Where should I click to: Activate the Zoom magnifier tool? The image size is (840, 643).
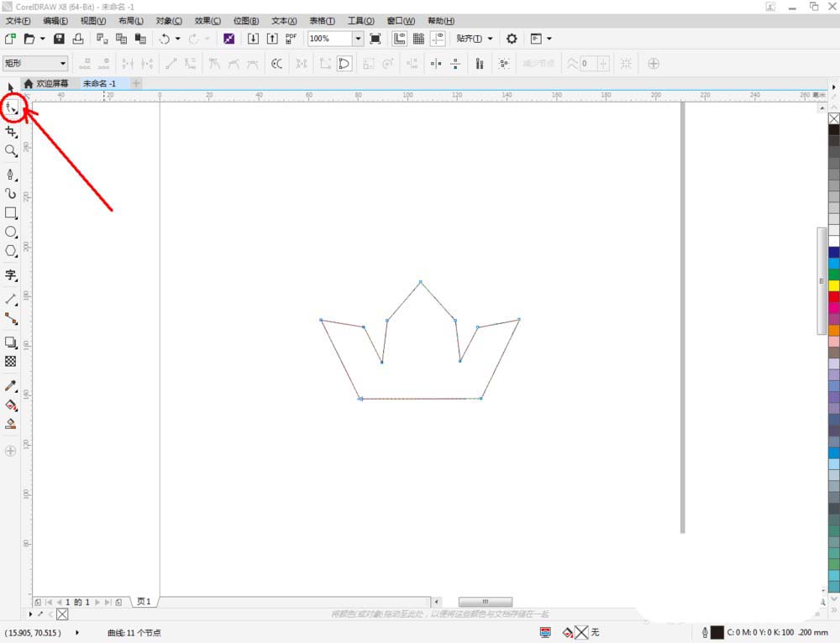[x=11, y=151]
